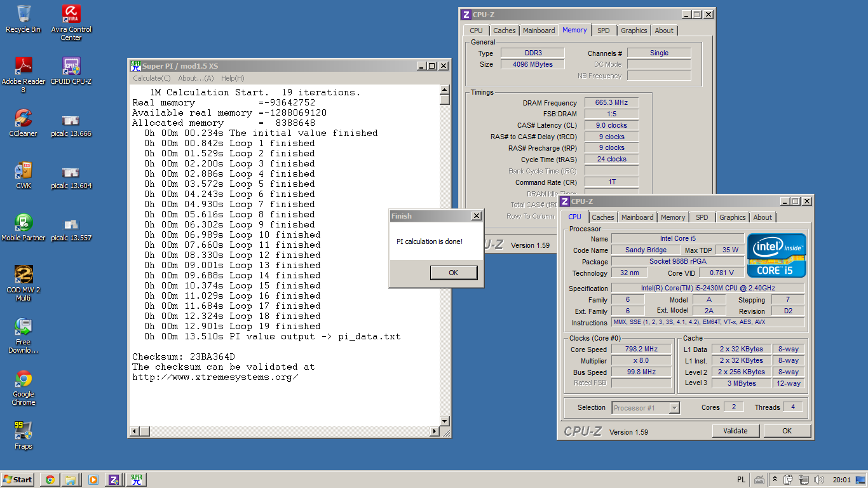
Task: Click the PL language indicator
Action: (x=741, y=480)
